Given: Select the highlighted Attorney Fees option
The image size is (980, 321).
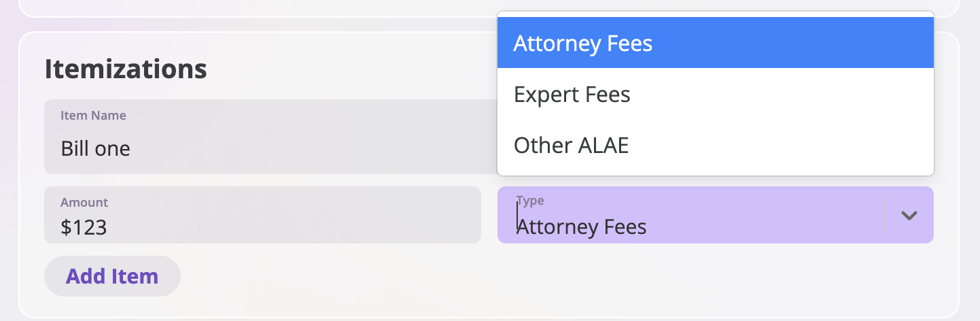Looking at the screenshot, I should click(x=716, y=43).
